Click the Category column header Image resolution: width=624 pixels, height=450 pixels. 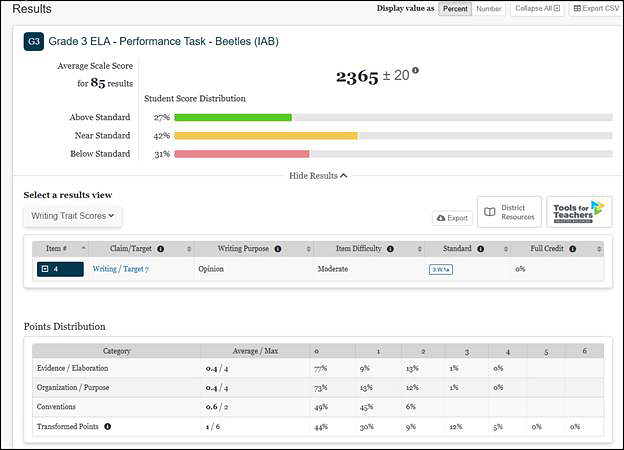pyautogui.click(x=117, y=351)
